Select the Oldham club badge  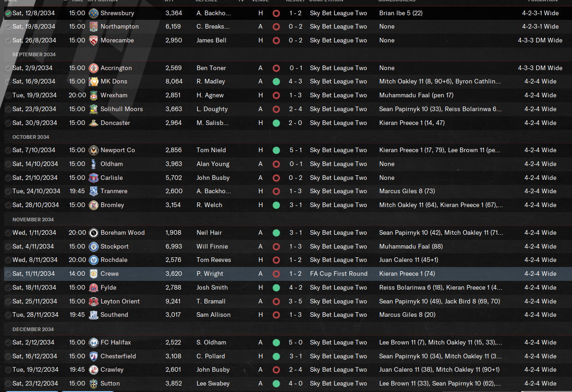click(94, 164)
